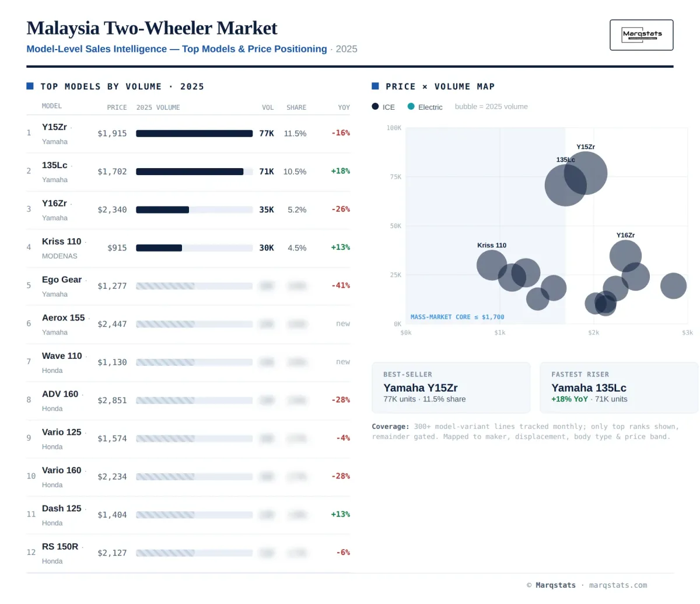Click the 135Lc volume bar
Screen dimensions: 700x604
190,172
